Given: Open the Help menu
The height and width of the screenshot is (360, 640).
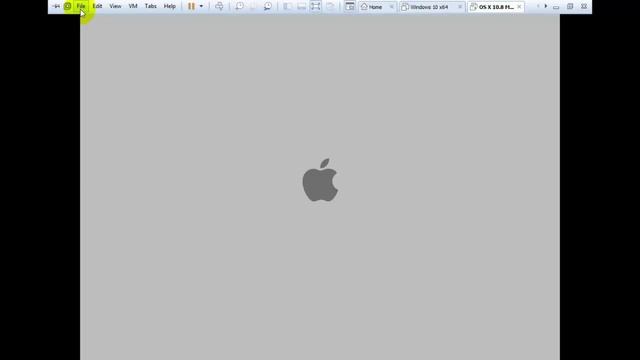Looking at the screenshot, I should pos(169,6).
